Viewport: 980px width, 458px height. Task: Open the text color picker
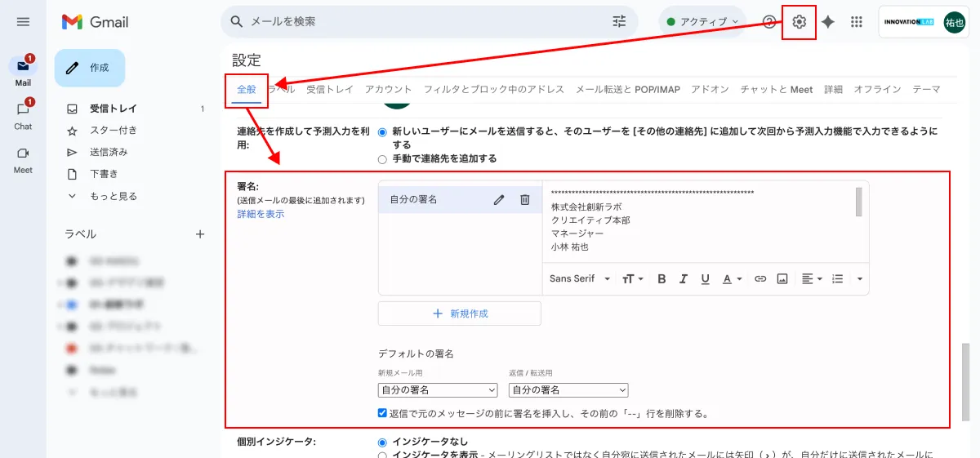click(732, 278)
